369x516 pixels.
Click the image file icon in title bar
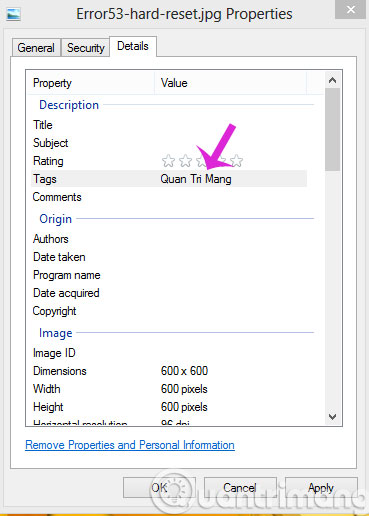(x=14, y=14)
